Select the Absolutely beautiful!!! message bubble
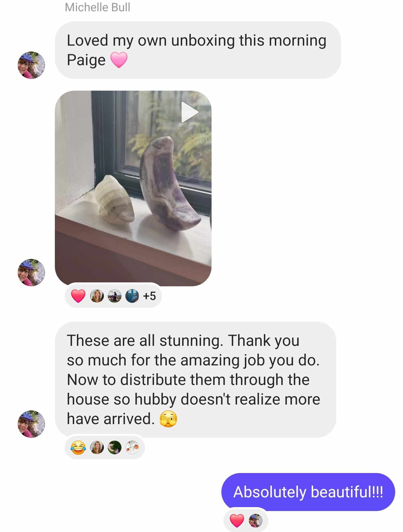 308,492
